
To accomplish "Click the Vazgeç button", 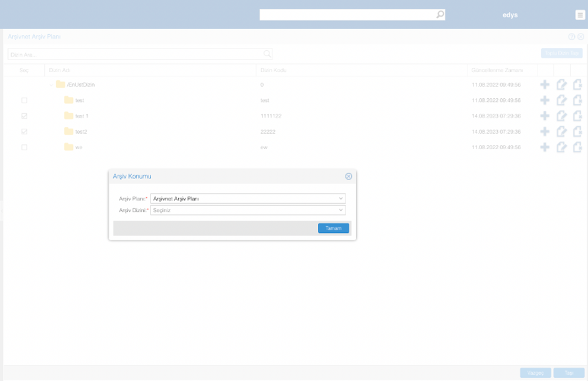I will click(x=535, y=373).
